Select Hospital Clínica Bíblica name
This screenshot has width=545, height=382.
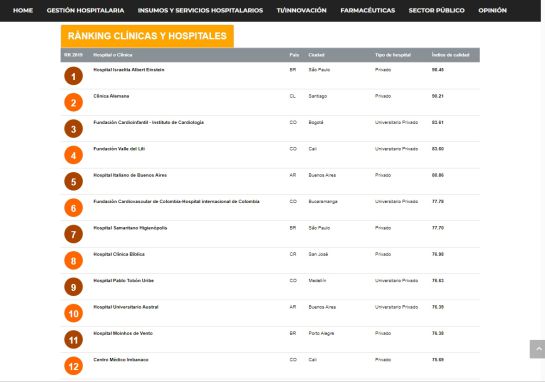point(119,254)
